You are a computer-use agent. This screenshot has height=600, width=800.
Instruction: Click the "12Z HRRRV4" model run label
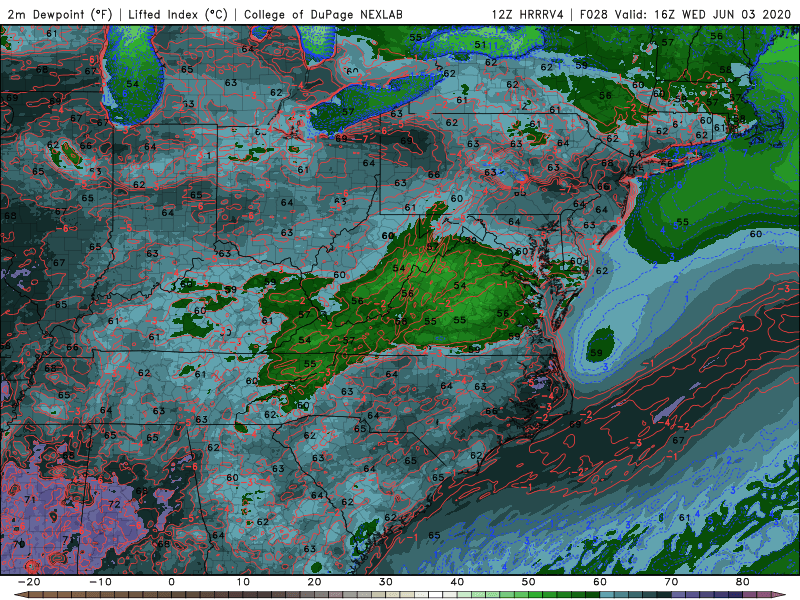528,14
